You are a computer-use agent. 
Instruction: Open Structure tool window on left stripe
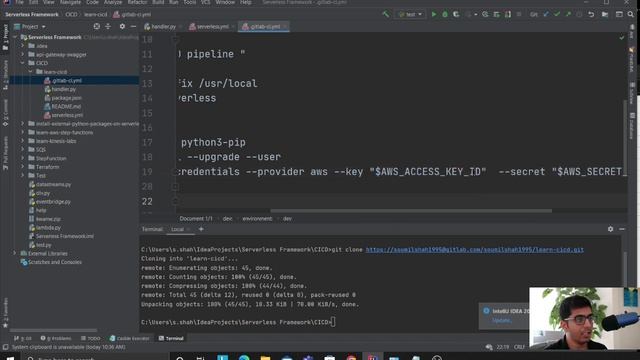pos(5,75)
